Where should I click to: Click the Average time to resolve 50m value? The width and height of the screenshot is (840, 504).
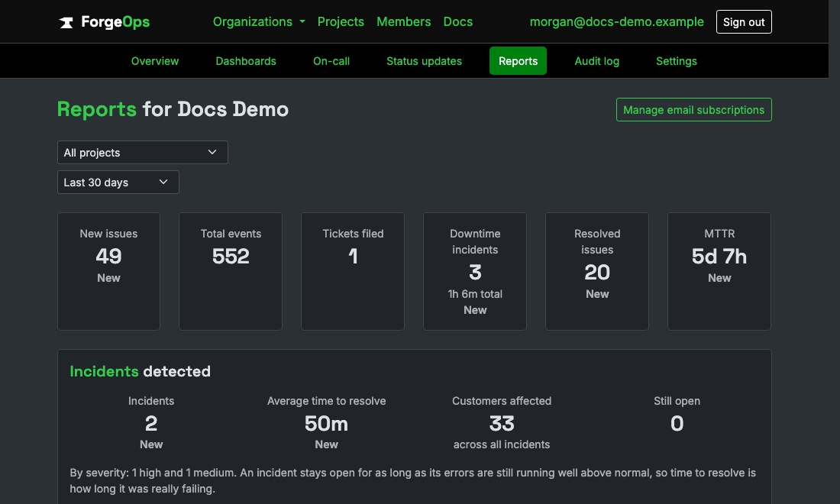point(326,424)
